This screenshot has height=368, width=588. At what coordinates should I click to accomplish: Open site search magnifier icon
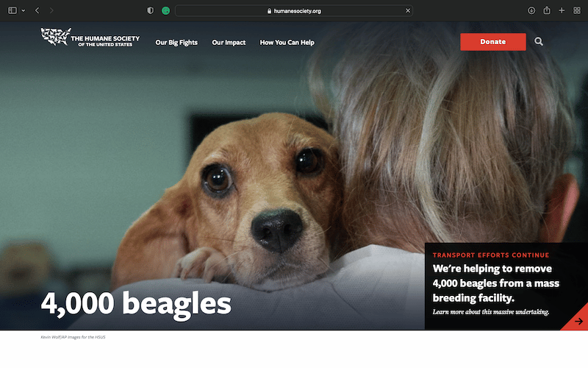[x=539, y=41]
